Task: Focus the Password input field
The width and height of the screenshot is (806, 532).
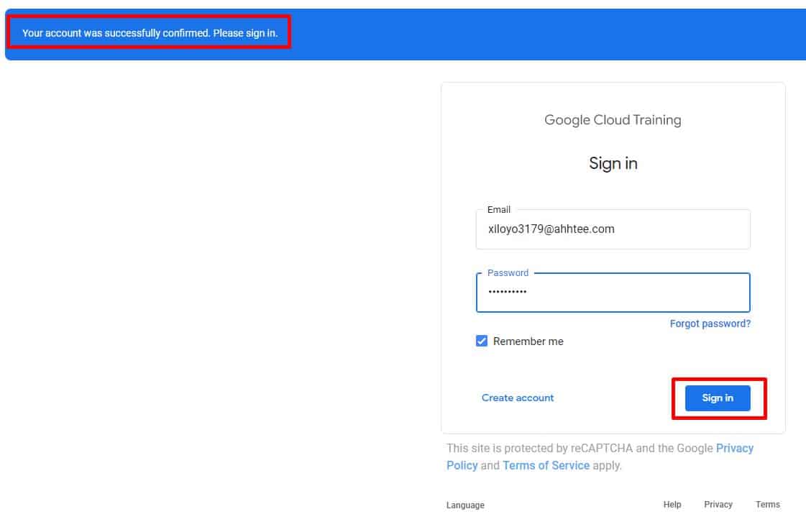Action: pyautogui.click(x=613, y=293)
